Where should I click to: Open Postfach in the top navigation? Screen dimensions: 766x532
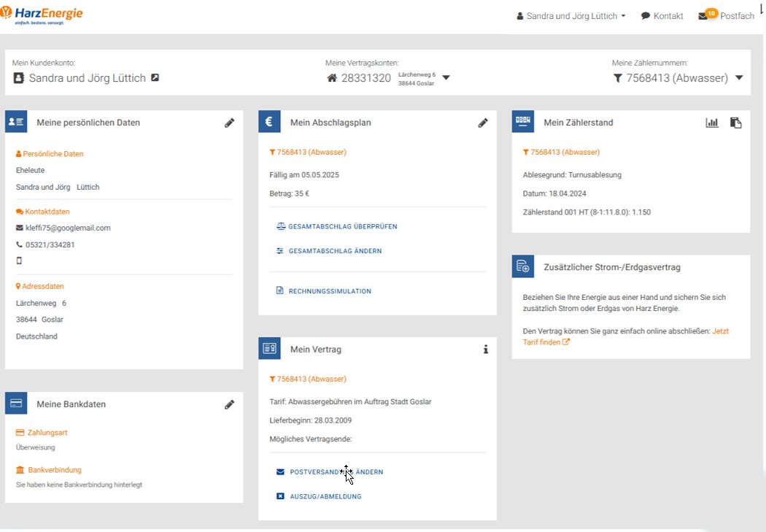[x=737, y=16]
